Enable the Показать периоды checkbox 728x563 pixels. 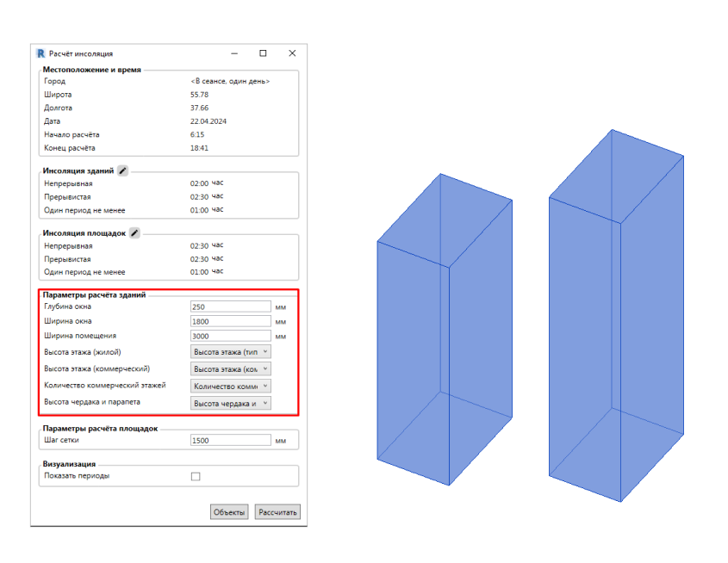tap(196, 476)
